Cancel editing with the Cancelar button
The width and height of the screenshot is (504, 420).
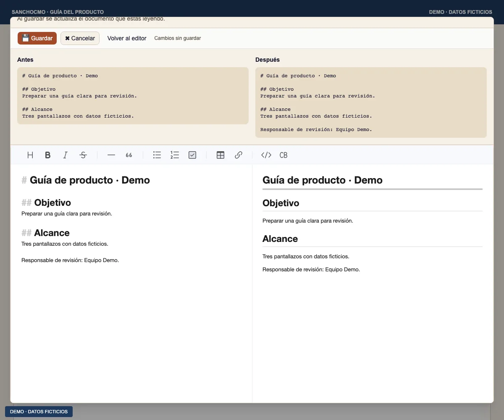point(80,38)
